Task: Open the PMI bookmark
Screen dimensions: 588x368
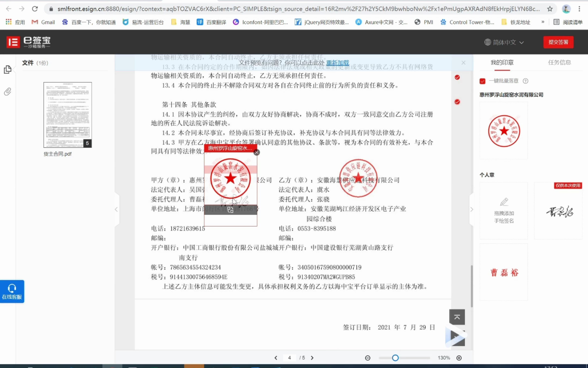Action: click(x=424, y=22)
